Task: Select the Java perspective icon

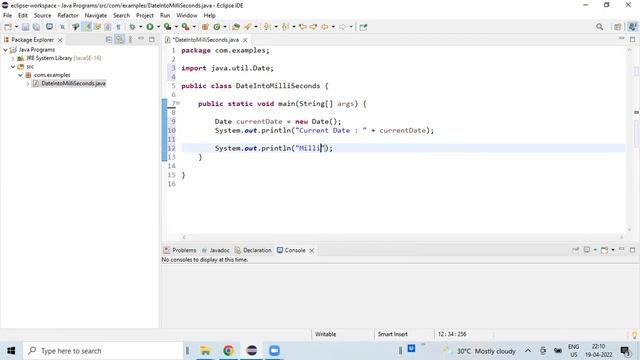Action: [x=632, y=27]
